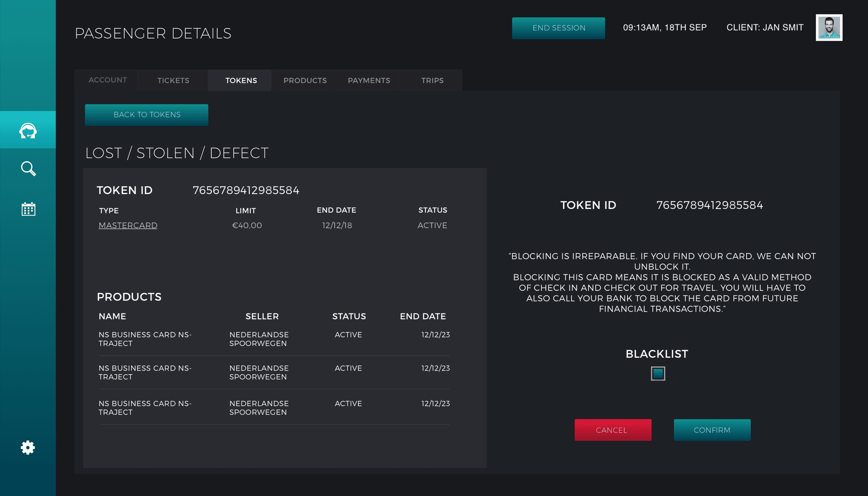The height and width of the screenshot is (496, 868).
Task: Click Back to Tokens button
Action: [147, 115]
